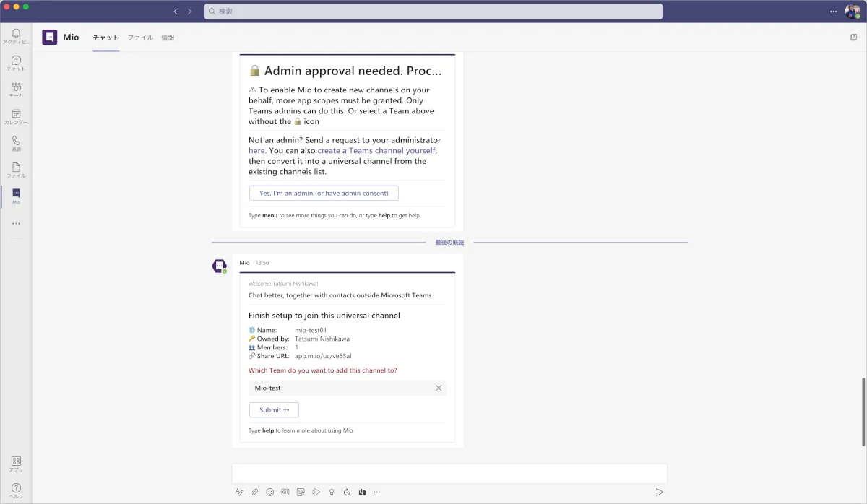Viewport: 867px width, 504px height.
Task: Go forward with the forward arrow
Action: tap(189, 12)
